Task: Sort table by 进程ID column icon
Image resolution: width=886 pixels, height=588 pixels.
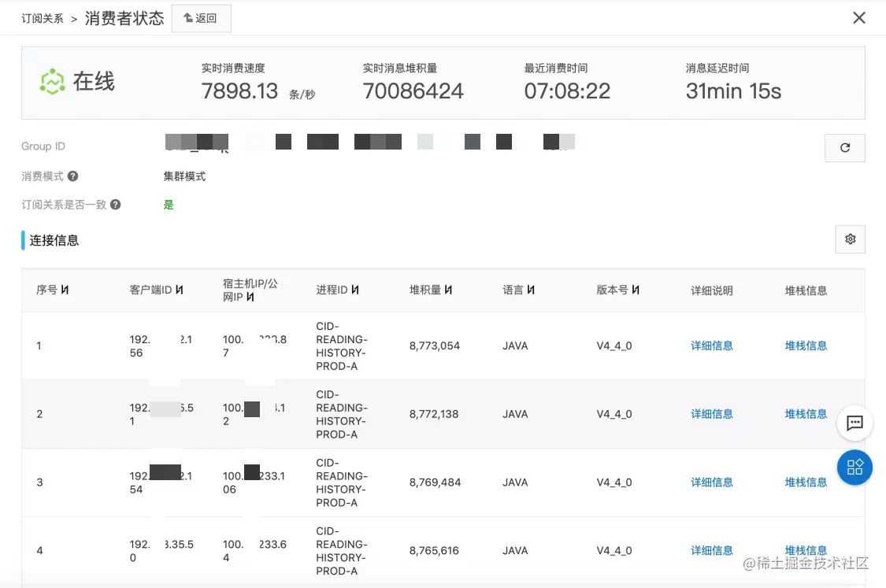Action: coord(355,290)
